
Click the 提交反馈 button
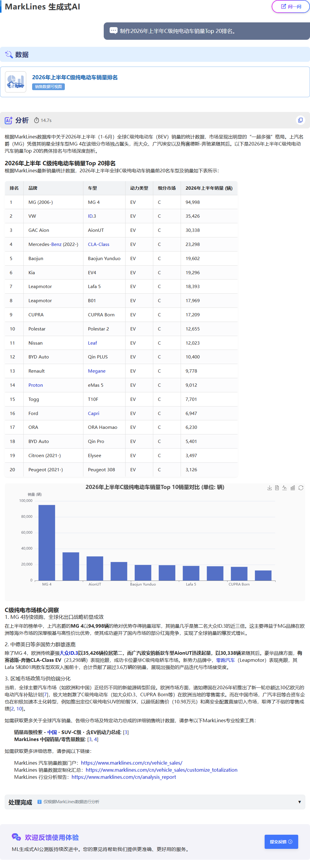point(281,842)
